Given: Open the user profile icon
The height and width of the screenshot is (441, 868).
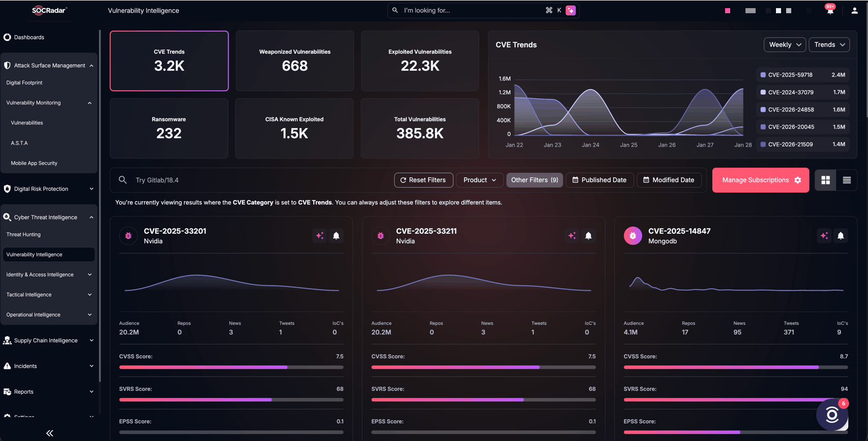Looking at the screenshot, I should tap(854, 11).
